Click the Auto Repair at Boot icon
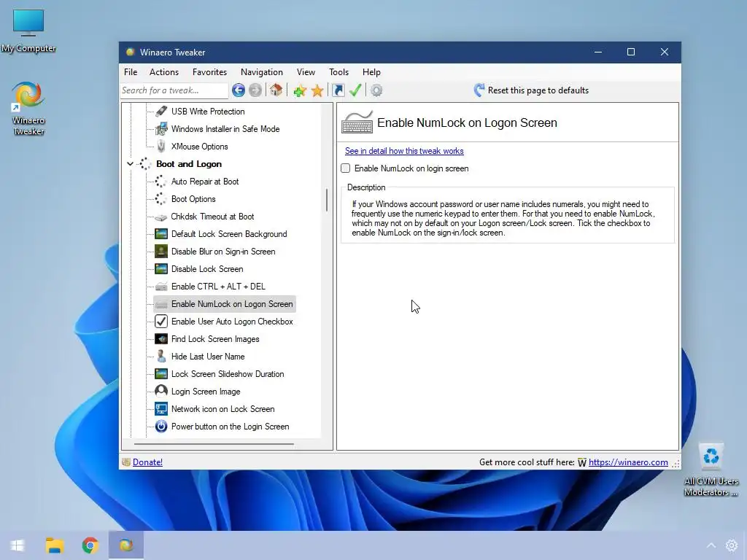This screenshot has width=747, height=560. click(161, 182)
